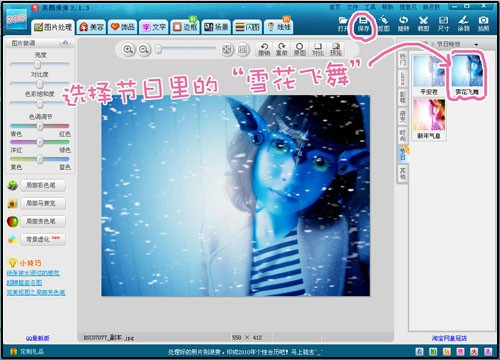Click the reset icon beside 图片微调
The height and width of the screenshot is (360, 500).
[65, 43]
